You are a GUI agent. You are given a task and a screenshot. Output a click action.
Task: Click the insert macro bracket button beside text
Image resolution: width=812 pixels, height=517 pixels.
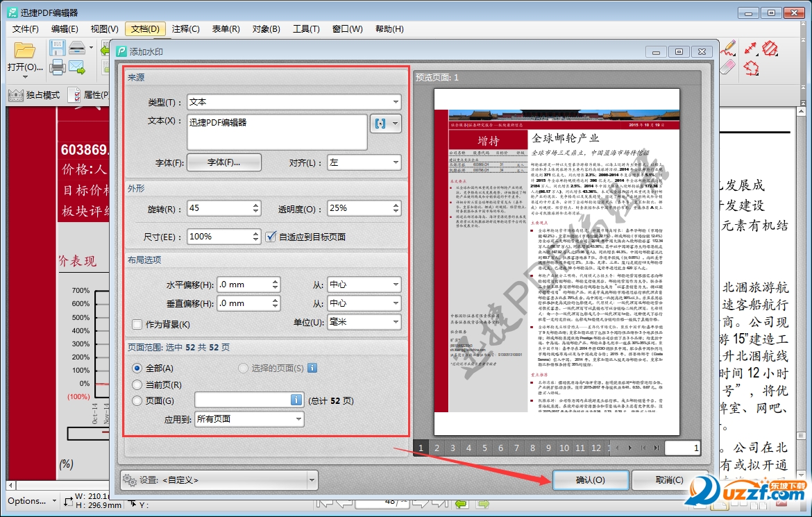coord(387,124)
